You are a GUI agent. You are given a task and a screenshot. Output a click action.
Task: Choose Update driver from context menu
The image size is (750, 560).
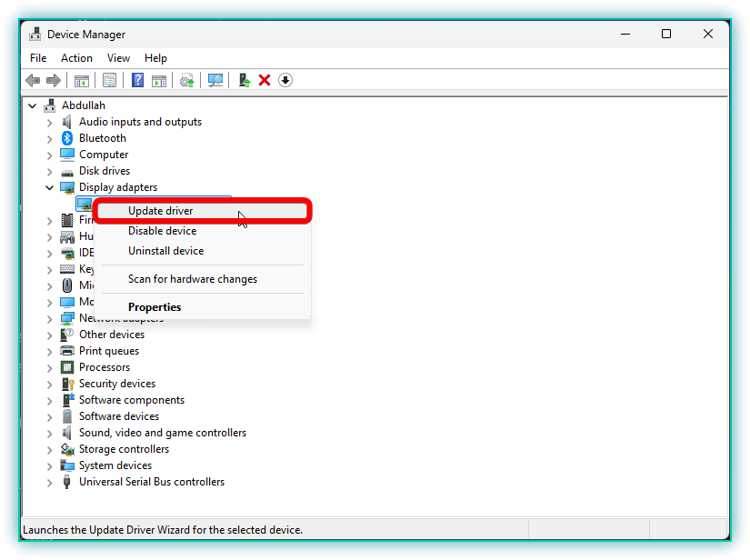[x=203, y=211]
